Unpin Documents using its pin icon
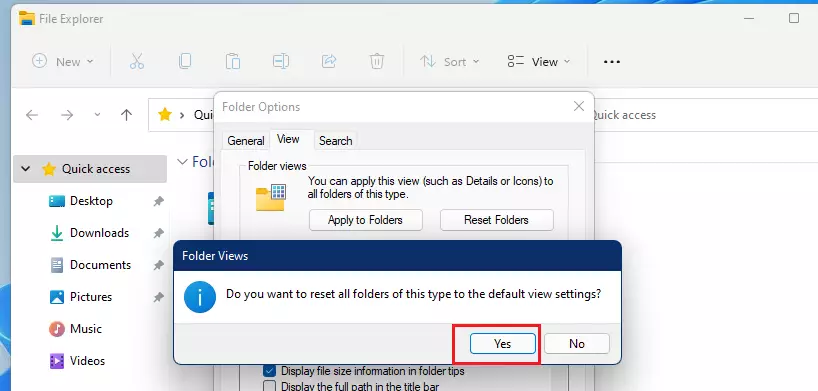This screenshot has height=391, width=818. point(159,265)
